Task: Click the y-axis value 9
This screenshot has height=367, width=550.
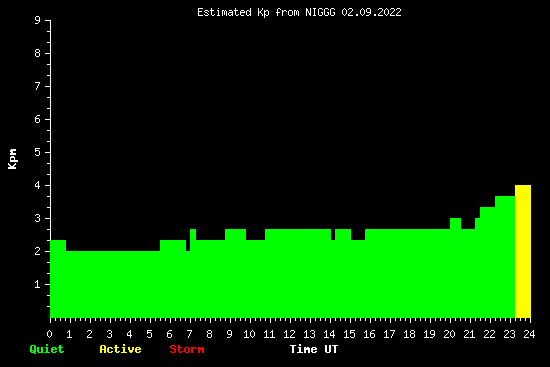Action: click(38, 20)
